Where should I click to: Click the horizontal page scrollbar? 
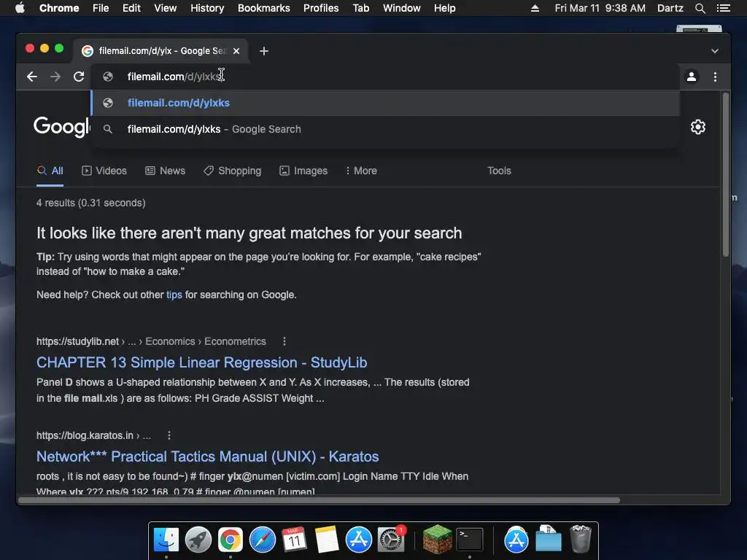pos(320,500)
